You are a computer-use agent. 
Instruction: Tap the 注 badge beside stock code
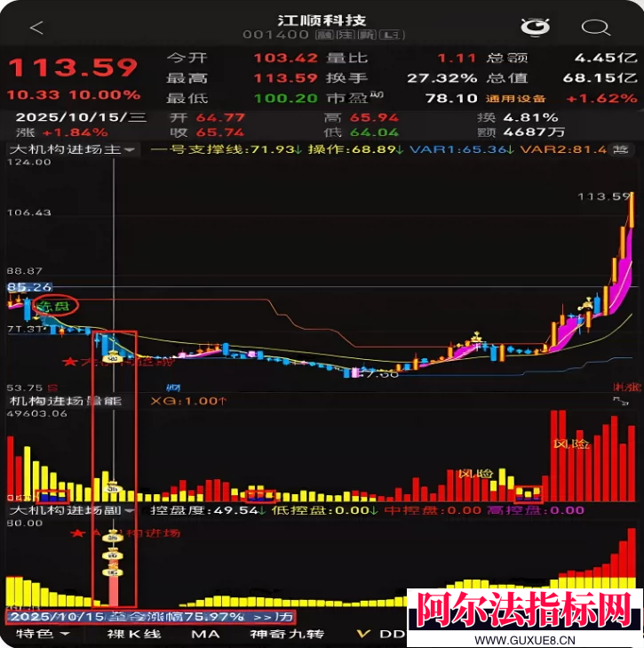pyautogui.click(x=346, y=35)
